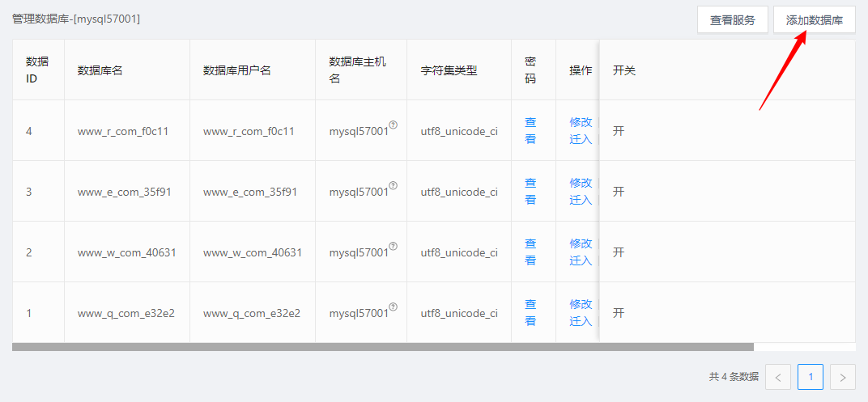This screenshot has width=868, height=402.
Task: Click the 添加数据库 button
Action: [814, 20]
